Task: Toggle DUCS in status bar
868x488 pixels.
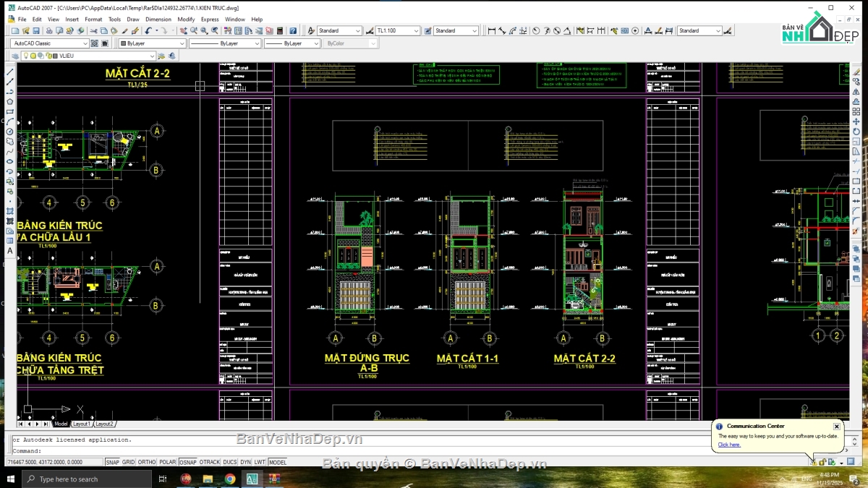Action: coord(230,462)
